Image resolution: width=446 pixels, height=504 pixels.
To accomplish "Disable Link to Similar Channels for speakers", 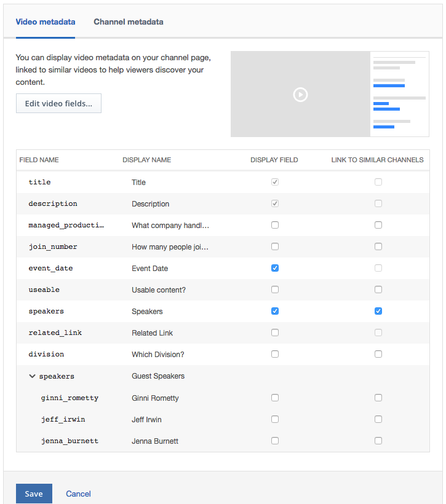I will (x=378, y=311).
